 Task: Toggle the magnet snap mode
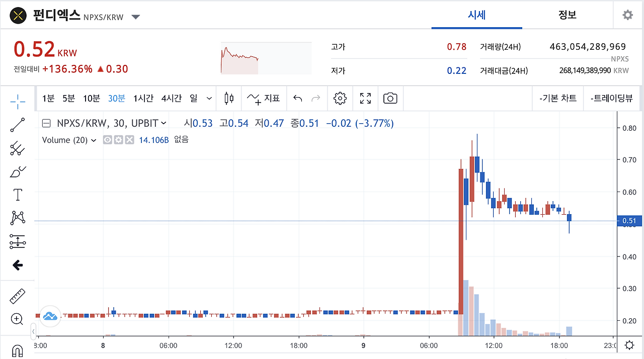(18, 350)
